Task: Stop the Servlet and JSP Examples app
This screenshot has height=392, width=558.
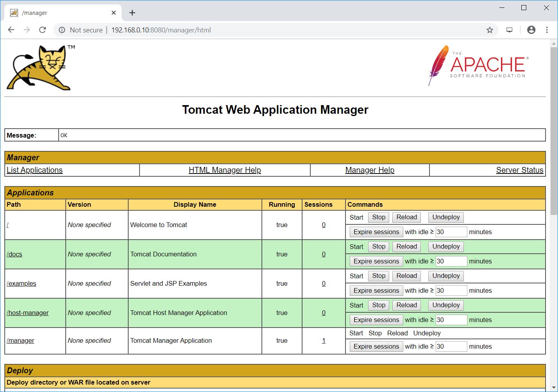Action: click(x=379, y=276)
